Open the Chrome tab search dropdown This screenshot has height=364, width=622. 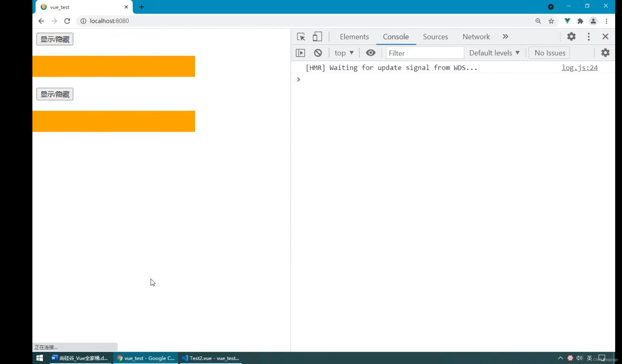point(551,7)
